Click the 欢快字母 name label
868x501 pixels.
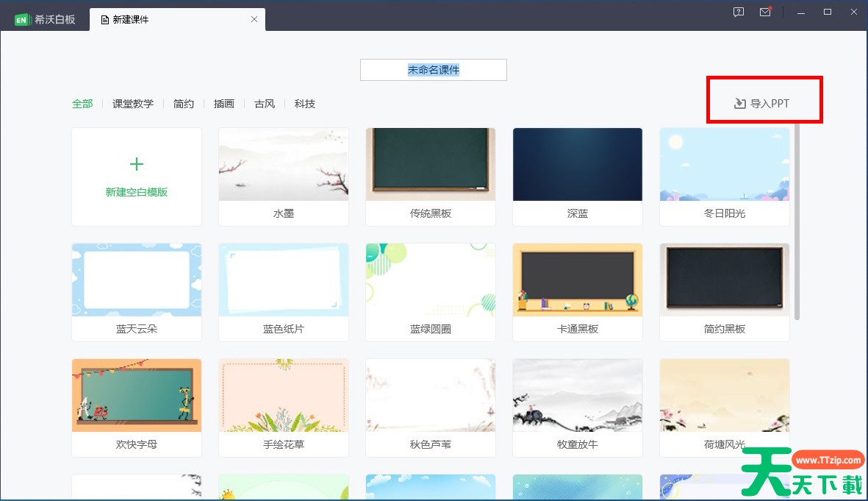point(137,444)
